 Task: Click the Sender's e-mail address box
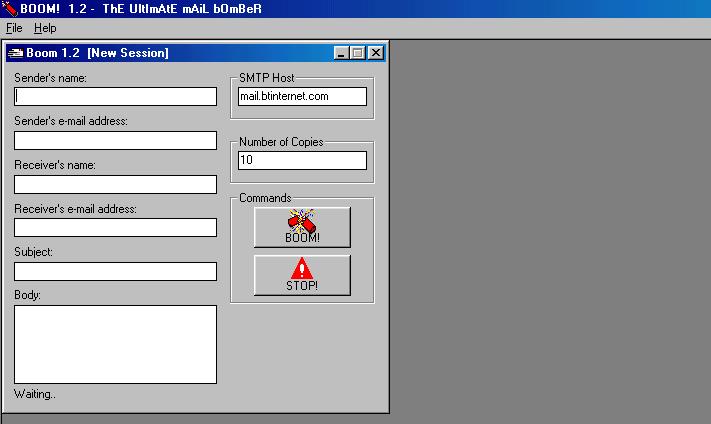click(115, 140)
